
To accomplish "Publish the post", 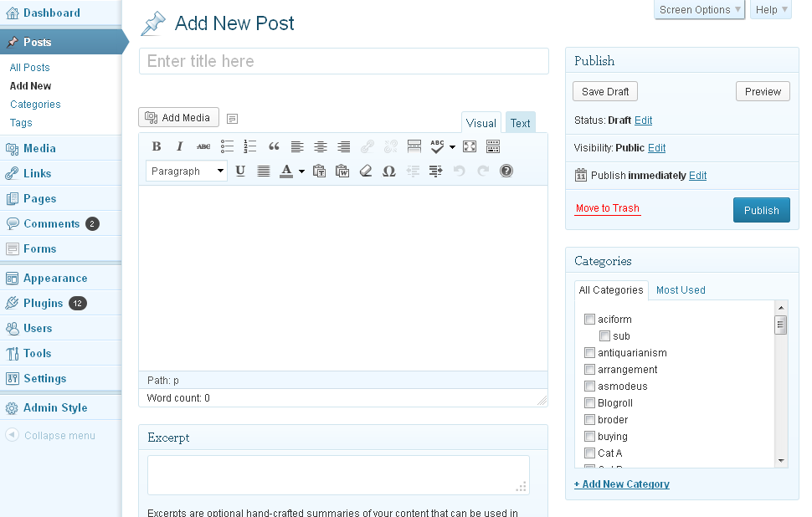I will (x=761, y=210).
